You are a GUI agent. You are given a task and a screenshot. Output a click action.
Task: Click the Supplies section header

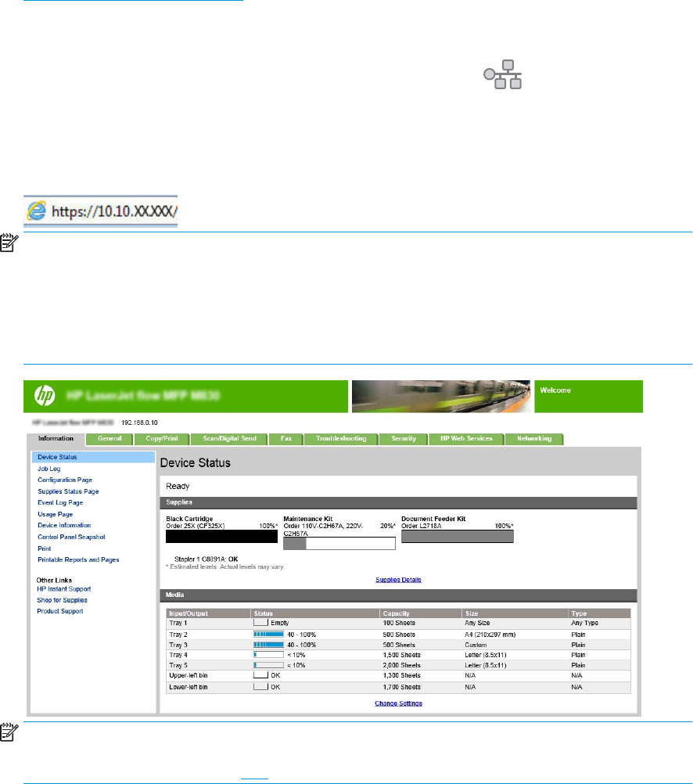tap(398, 503)
